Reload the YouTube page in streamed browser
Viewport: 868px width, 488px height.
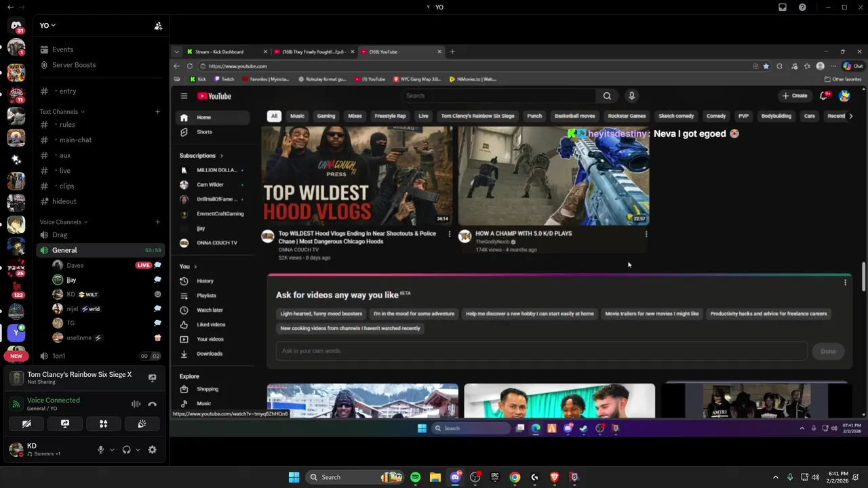(189, 66)
